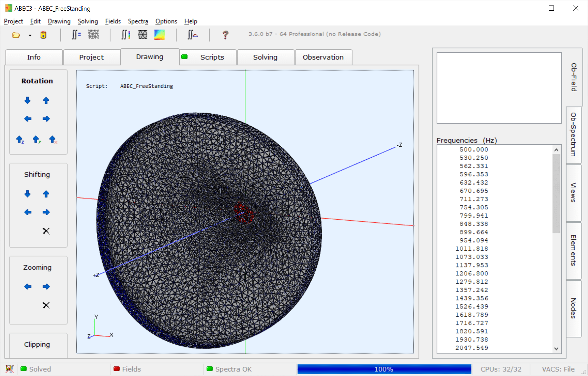Click the rotate about Y axis arrow
This screenshot has width=588, height=376.
37,139
